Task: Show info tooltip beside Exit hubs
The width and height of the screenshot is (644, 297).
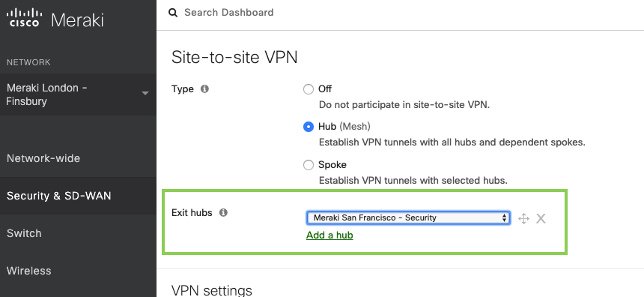Action: tap(223, 213)
